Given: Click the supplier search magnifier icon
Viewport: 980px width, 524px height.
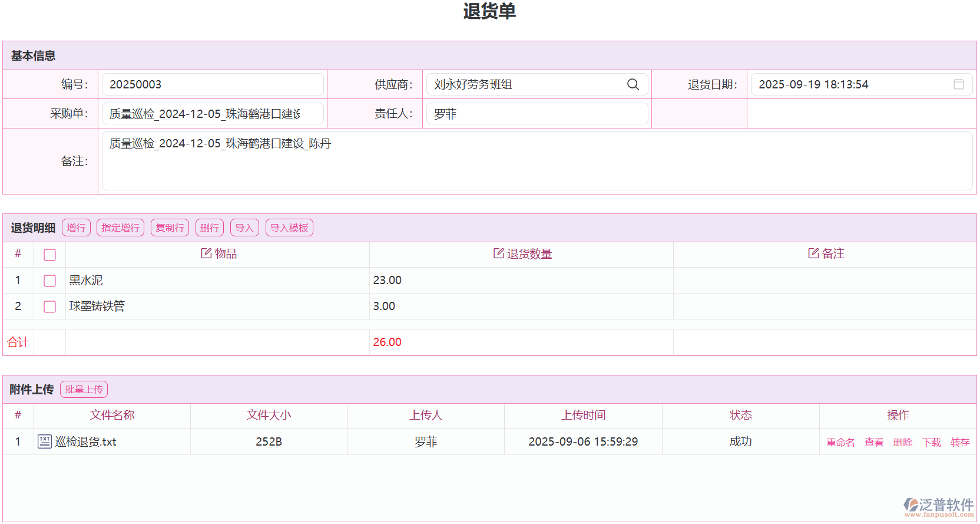Looking at the screenshot, I should [633, 84].
